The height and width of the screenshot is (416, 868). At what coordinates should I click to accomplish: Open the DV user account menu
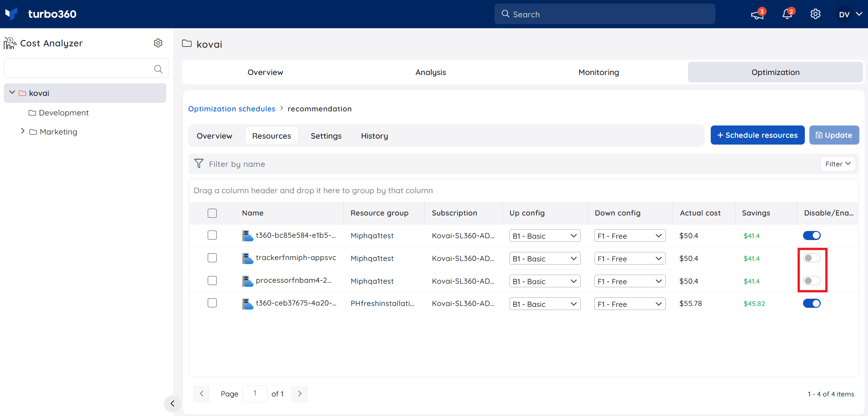tap(850, 14)
